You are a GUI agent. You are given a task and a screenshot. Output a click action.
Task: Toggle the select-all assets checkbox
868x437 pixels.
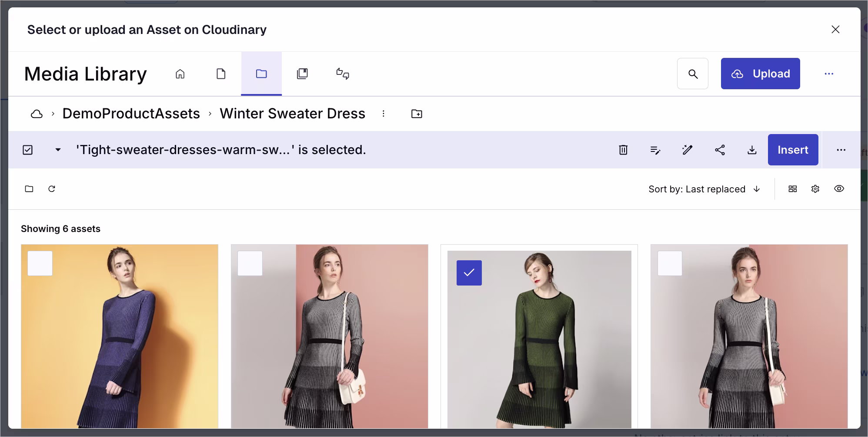pos(27,150)
